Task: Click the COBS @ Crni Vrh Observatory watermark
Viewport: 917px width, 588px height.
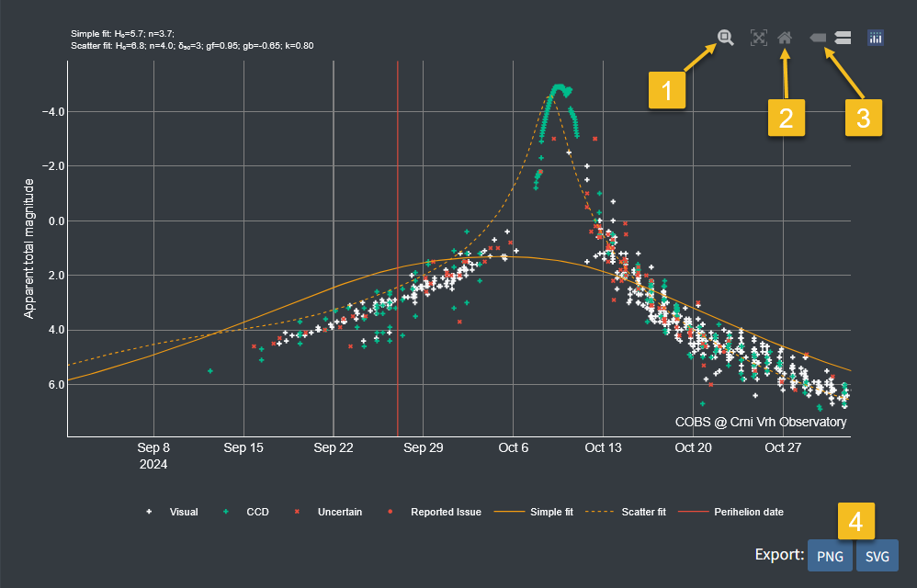Action: point(761,423)
